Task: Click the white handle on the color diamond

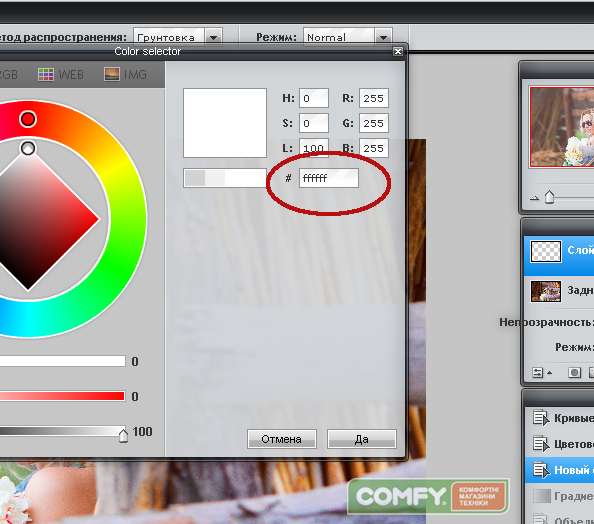Action: pyautogui.click(x=28, y=148)
